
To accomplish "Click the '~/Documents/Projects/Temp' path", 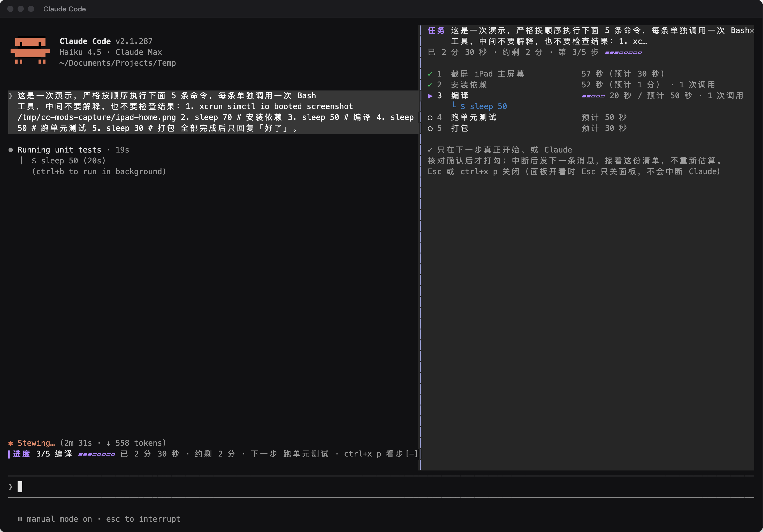I will [x=118, y=63].
